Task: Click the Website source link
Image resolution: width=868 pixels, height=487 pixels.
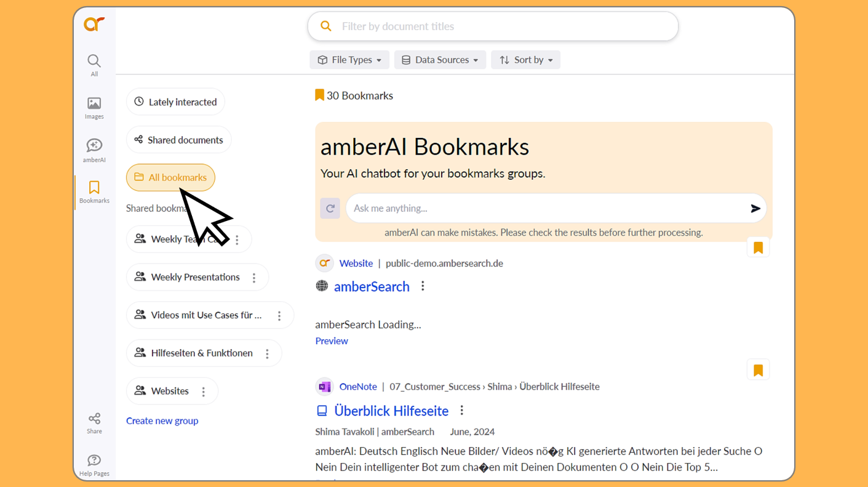Action: coord(356,263)
